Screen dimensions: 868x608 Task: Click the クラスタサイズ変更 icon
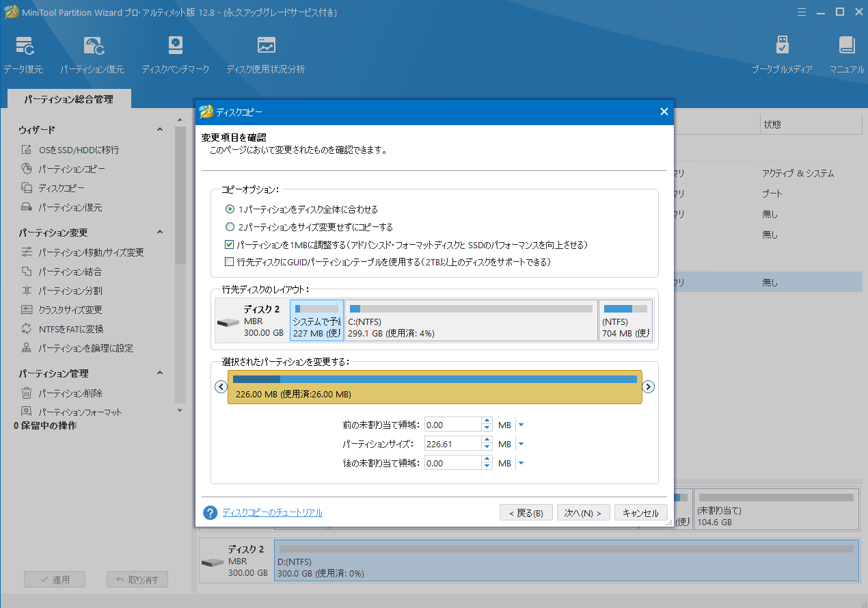27,310
